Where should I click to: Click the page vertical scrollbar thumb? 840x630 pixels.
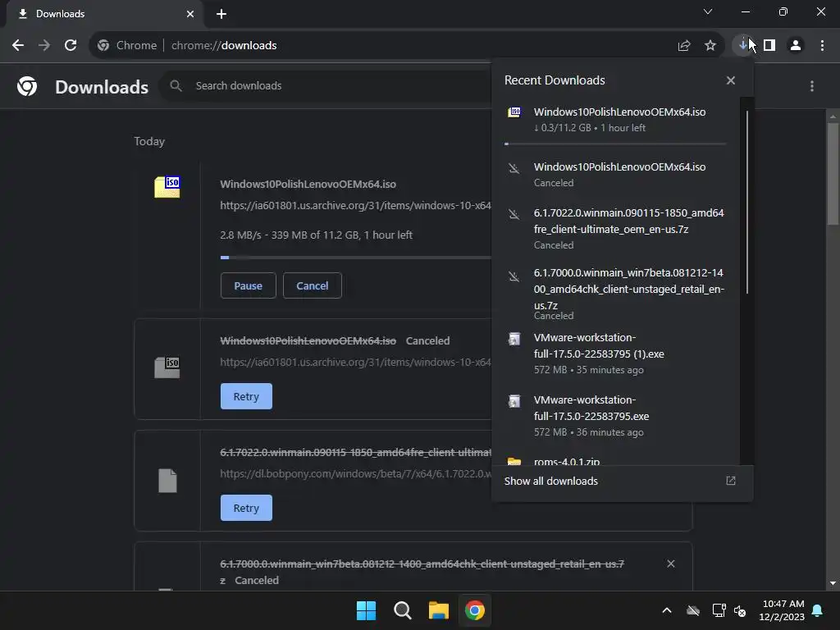833,174
